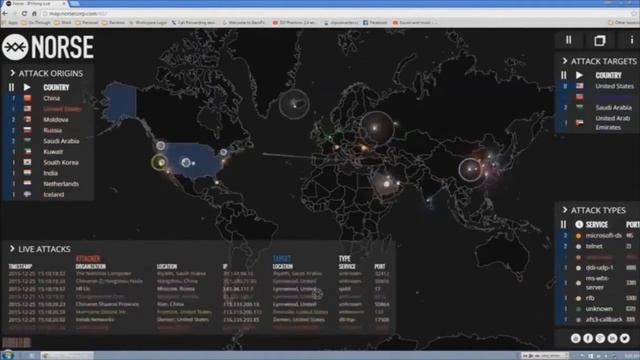Select India flag in Attack Origins

pos(27,173)
